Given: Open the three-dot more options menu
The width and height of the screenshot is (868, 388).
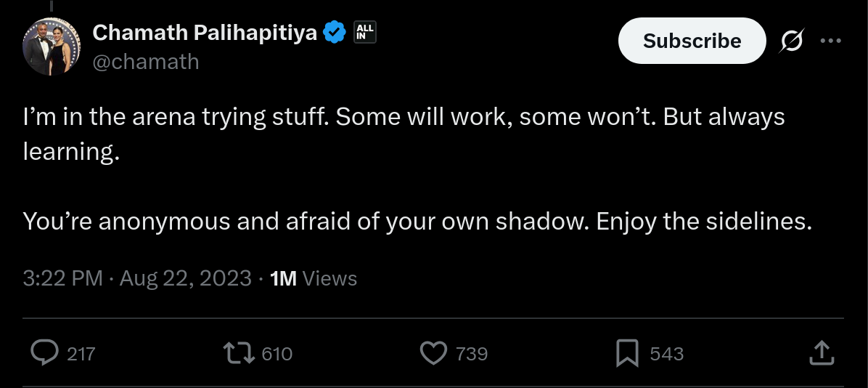Looking at the screenshot, I should click(x=831, y=41).
